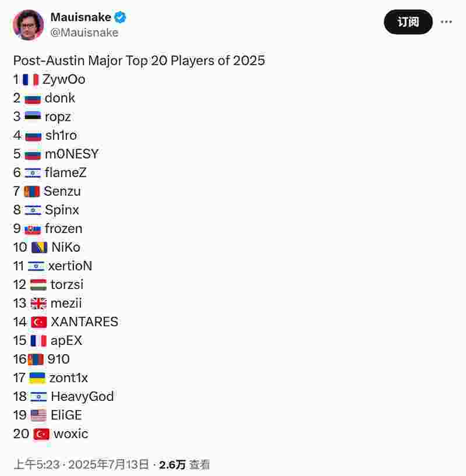The width and height of the screenshot is (466, 476).
Task: Open the @Mauisnake handle link
Action: click(x=84, y=33)
